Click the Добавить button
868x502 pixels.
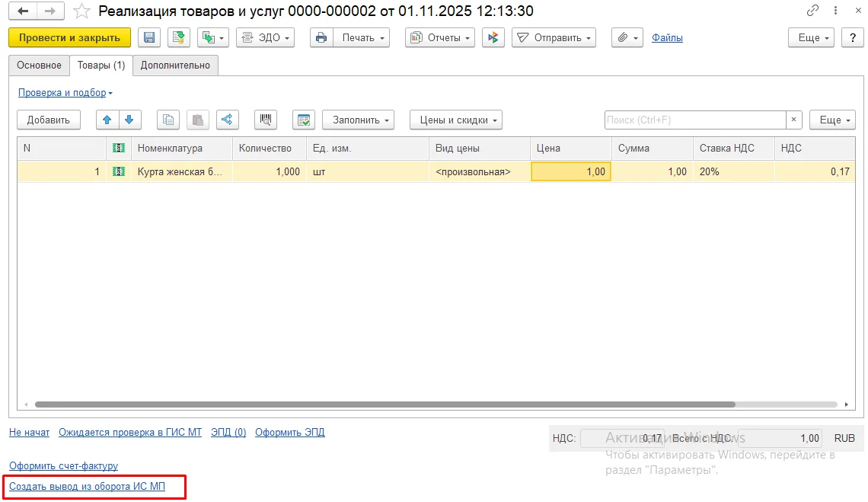pyautogui.click(x=49, y=120)
